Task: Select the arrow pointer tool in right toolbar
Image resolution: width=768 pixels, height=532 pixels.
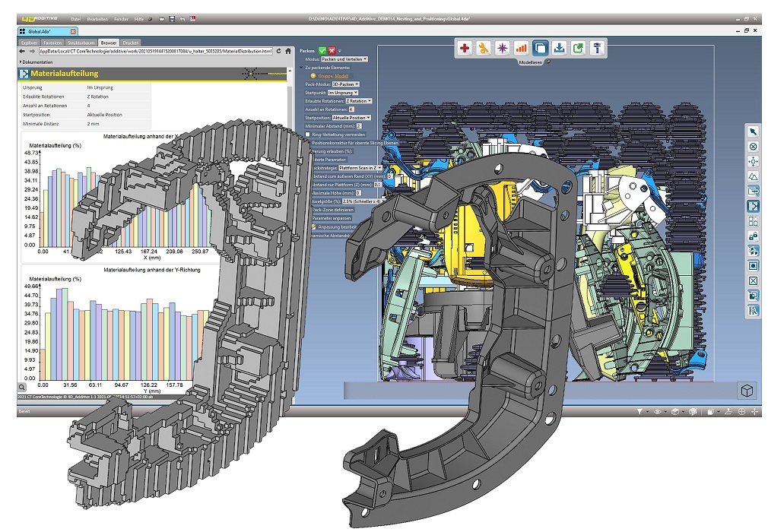Action: (753, 131)
